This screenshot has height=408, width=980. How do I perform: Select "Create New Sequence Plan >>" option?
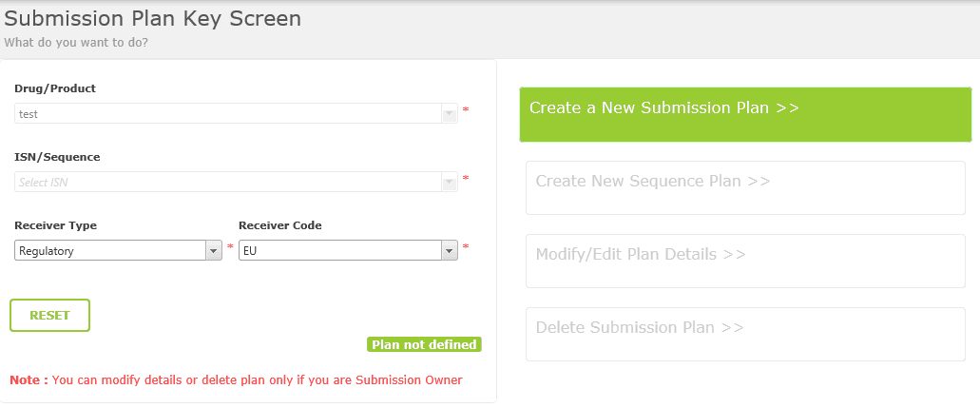(x=745, y=187)
